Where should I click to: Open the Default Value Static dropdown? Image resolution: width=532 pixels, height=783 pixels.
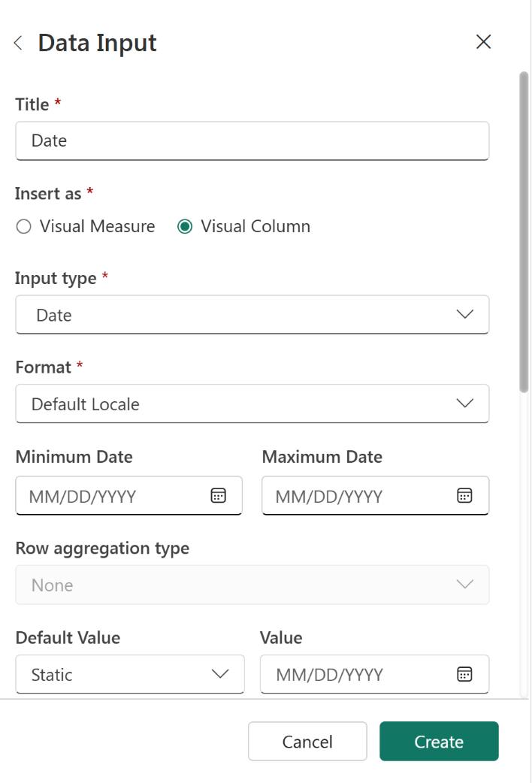point(130,674)
